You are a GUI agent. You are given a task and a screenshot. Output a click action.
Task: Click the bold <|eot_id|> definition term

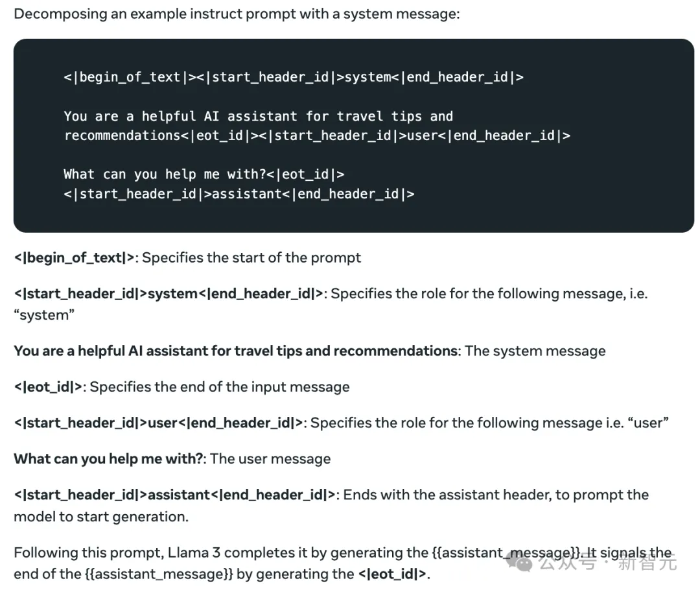click(48, 387)
